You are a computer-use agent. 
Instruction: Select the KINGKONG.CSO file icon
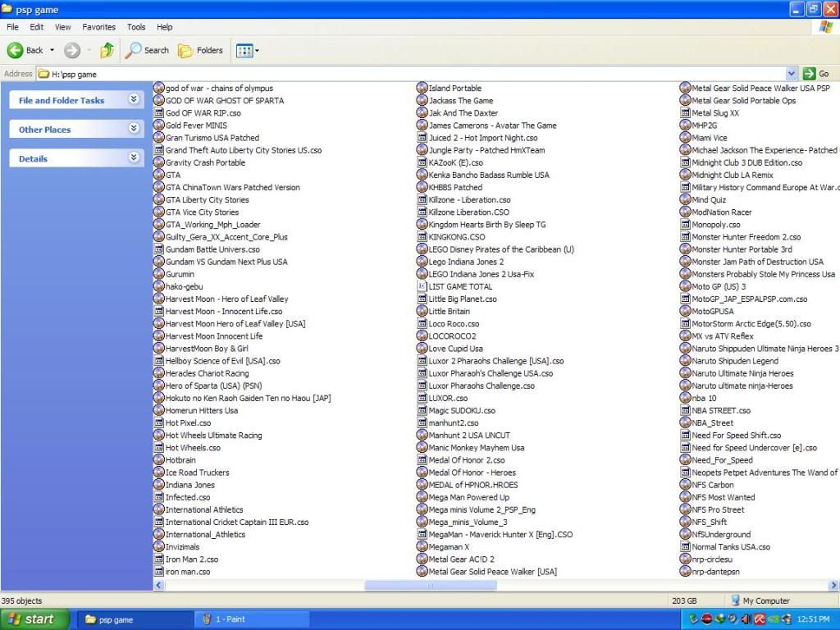(422, 237)
